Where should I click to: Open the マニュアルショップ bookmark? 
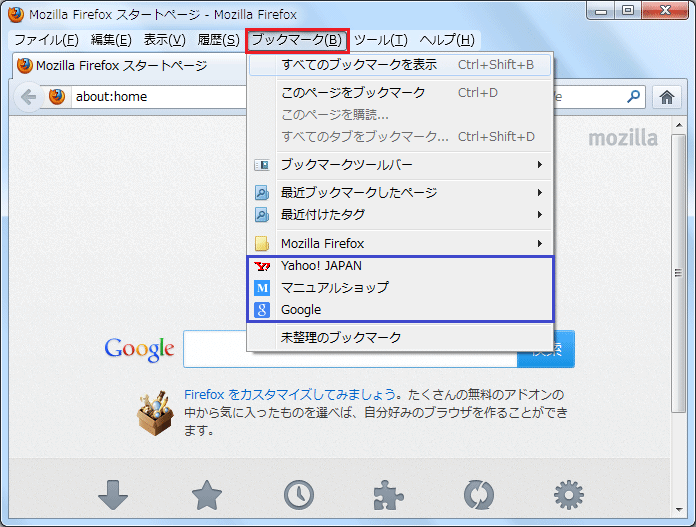[x=334, y=288]
